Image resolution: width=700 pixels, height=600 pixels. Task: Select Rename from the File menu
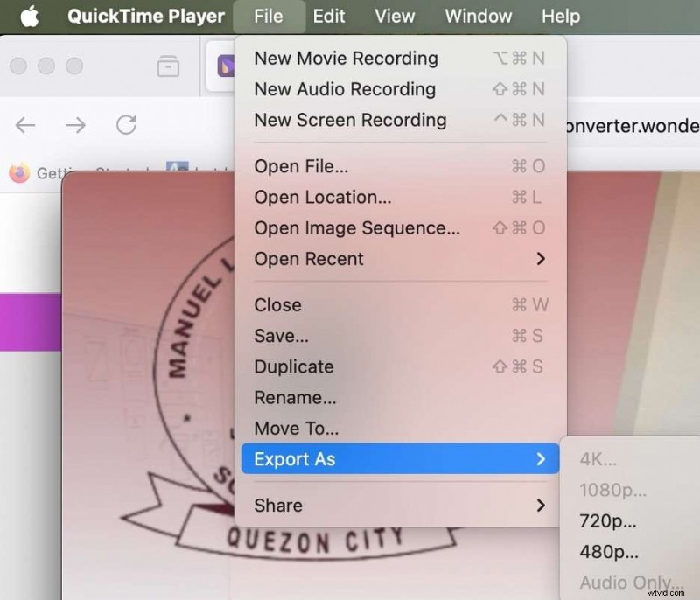coord(295,397)
